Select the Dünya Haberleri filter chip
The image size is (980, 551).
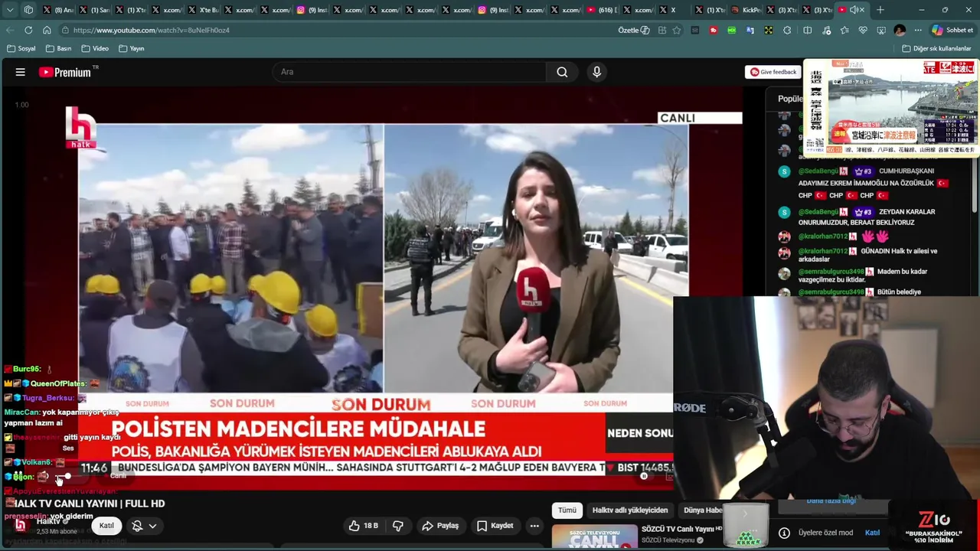[702, 510]
